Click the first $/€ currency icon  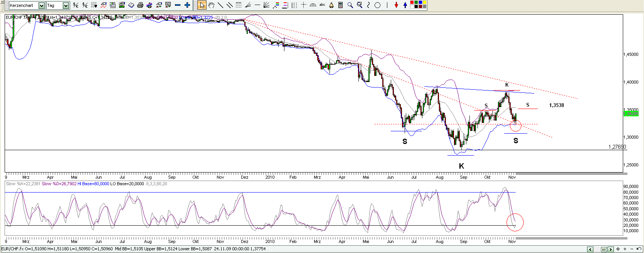pos(76,5)
